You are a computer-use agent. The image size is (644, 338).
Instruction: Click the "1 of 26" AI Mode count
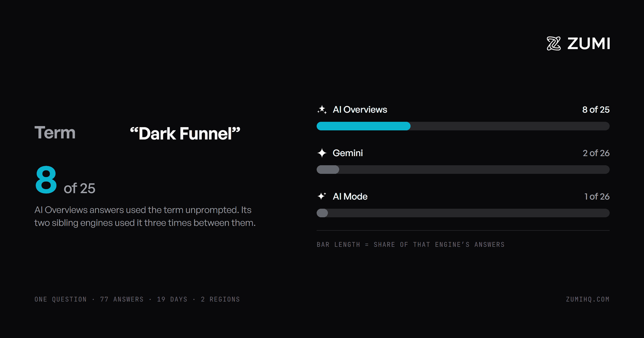(597, 196)
